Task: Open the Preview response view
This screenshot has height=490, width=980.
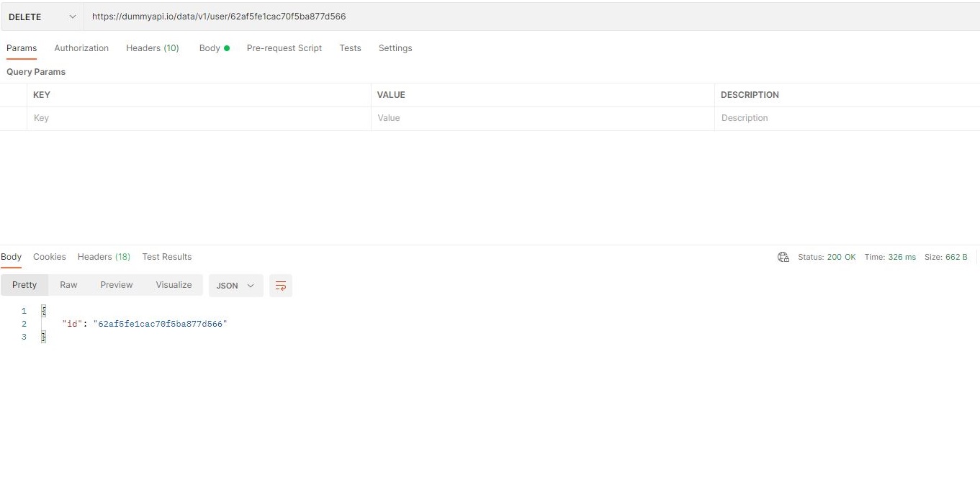Action: [116, 285]
